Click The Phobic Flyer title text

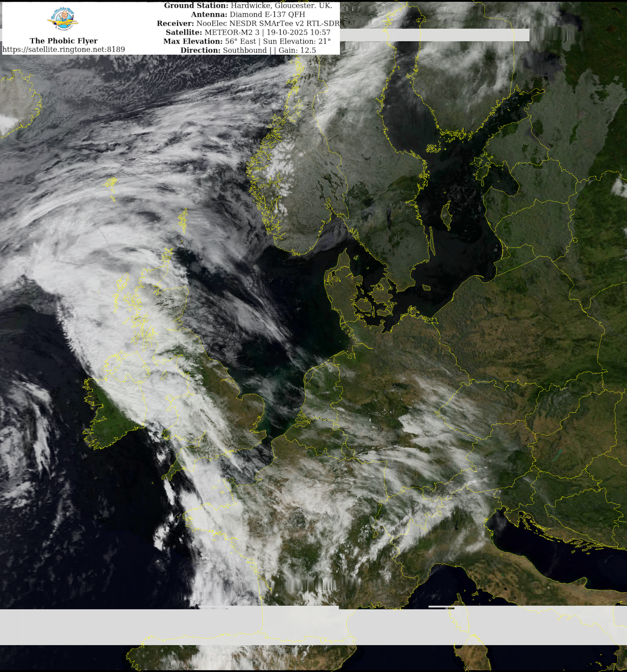[x=64, y=41]
